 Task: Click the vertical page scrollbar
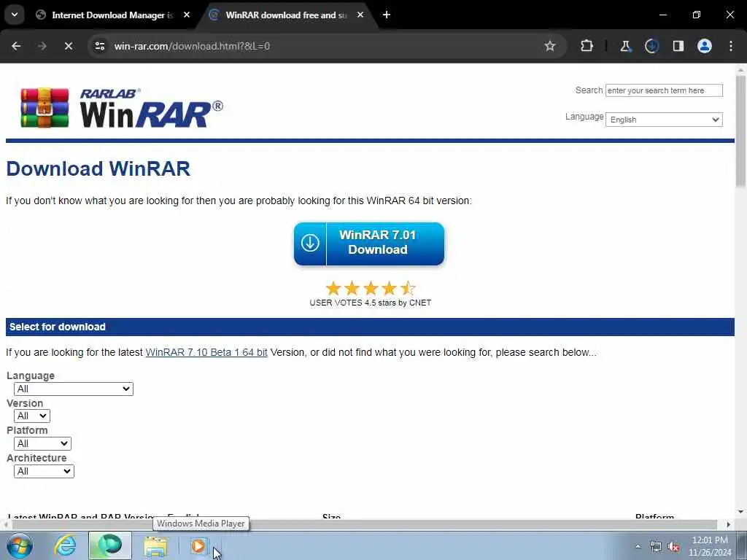click(x=741, y=131)
